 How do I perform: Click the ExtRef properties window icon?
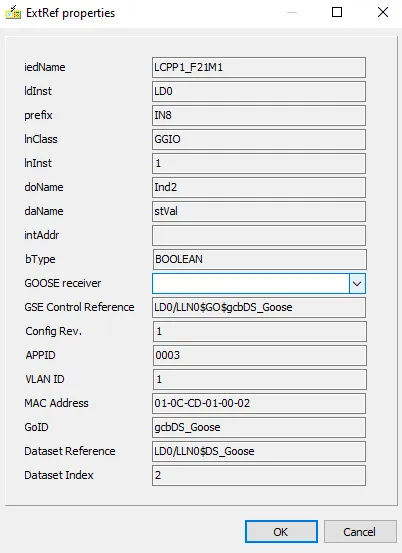point(13,12)
